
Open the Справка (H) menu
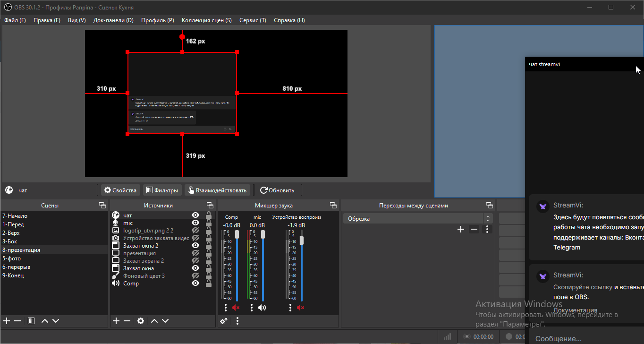289,20
